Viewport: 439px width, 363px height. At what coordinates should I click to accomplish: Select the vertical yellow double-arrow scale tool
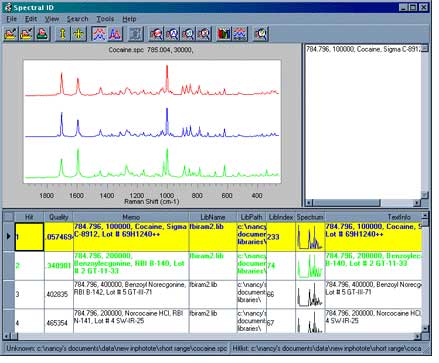[63, 34]
